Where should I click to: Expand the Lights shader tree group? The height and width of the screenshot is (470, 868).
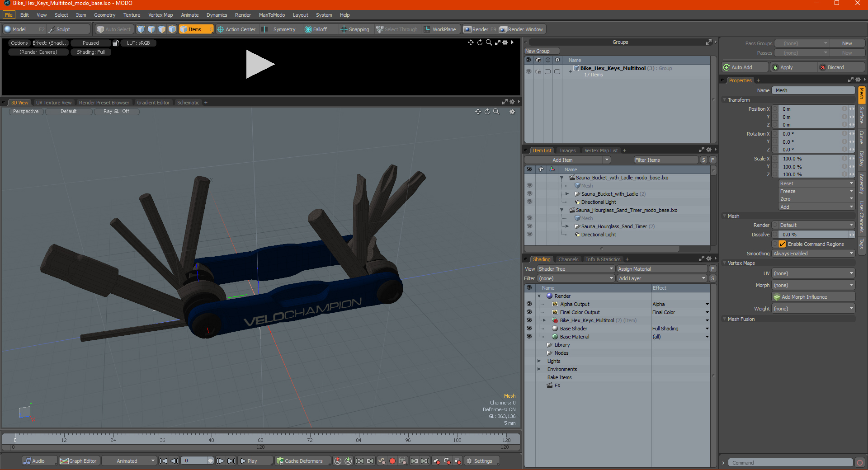coord(539,361)
